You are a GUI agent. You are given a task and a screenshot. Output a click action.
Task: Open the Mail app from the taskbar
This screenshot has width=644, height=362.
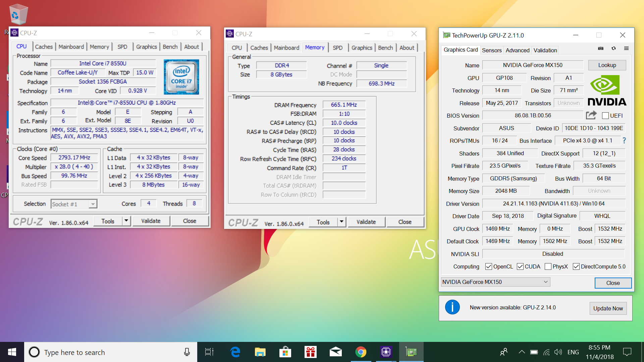pyautogui.click(x=335, y=352)
